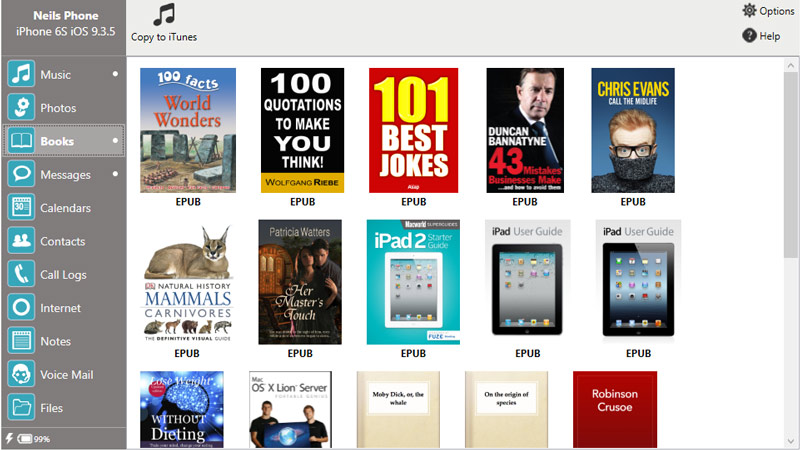Open the Contacts people icon
This screenshot has height=450, width=800.
pos(21,241)
